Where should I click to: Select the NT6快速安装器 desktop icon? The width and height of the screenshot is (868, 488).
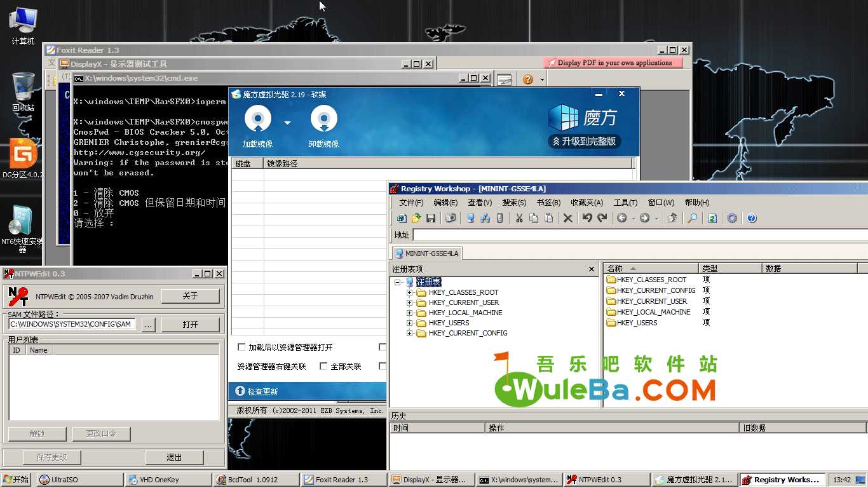point(22,229)
